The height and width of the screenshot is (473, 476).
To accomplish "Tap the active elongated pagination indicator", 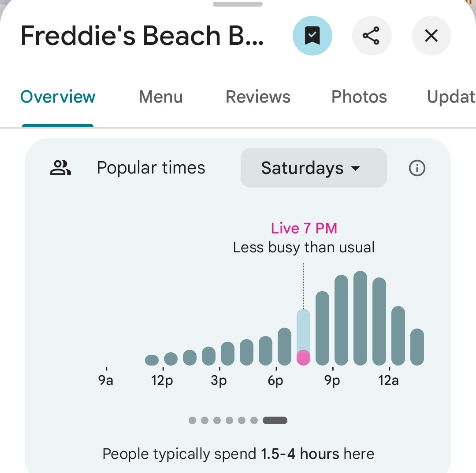I will point(275,420).
